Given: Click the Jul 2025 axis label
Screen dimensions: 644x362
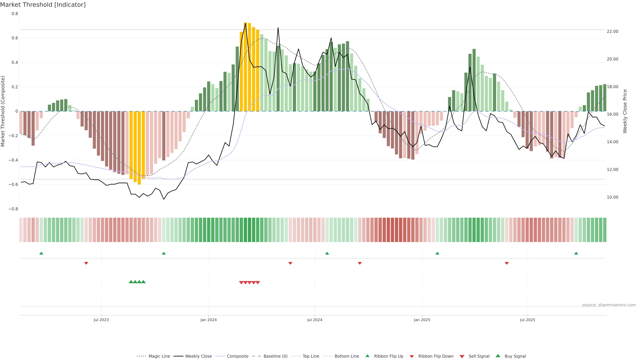Looking at the screenshot, I should pos(527,320).
